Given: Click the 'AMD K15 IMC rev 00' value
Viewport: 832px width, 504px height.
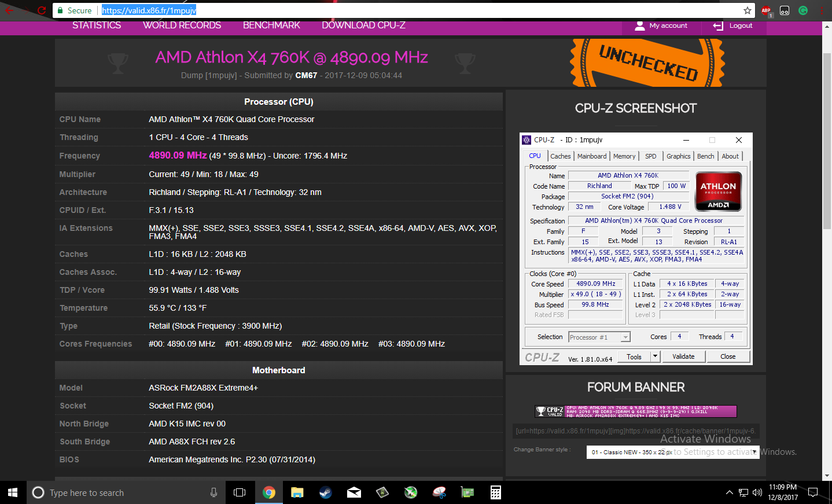Looking at the screenshot, I should 187,424.
